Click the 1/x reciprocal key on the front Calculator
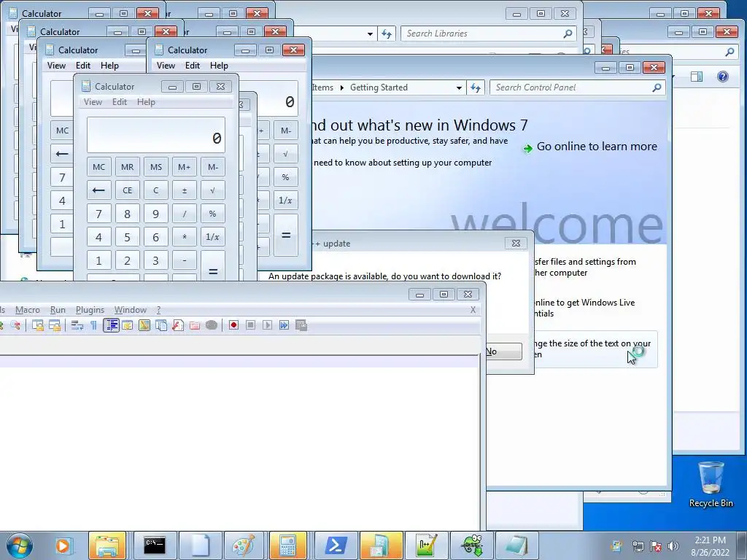The image size is (747, 560). [212, 237]
